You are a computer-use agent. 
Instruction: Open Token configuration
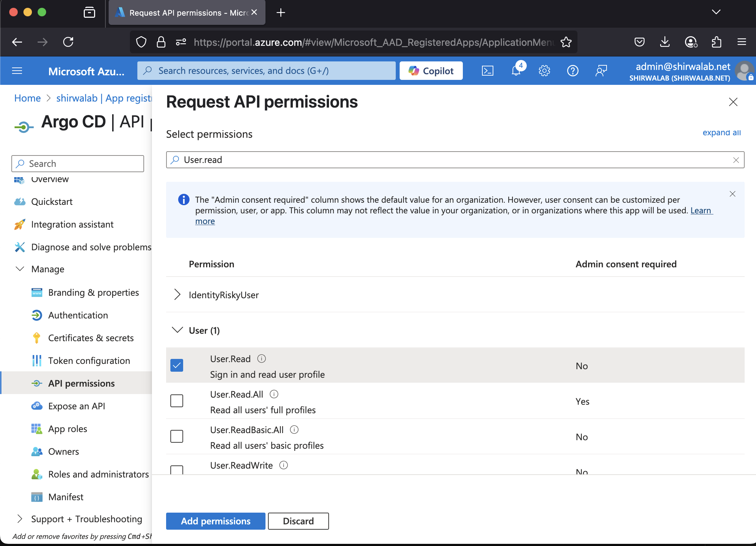click(x=89, y=361)
